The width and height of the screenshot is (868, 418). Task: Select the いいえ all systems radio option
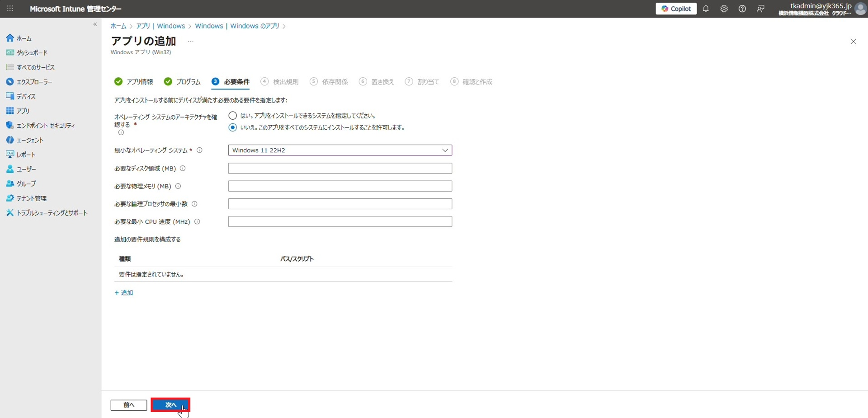click(233, 127)
